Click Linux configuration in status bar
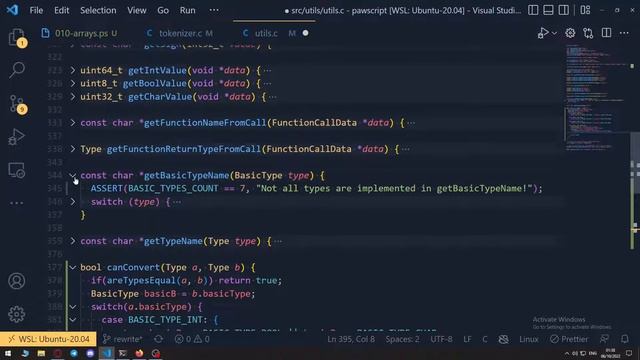Viewport: 640px width, 360px height. 529,339
